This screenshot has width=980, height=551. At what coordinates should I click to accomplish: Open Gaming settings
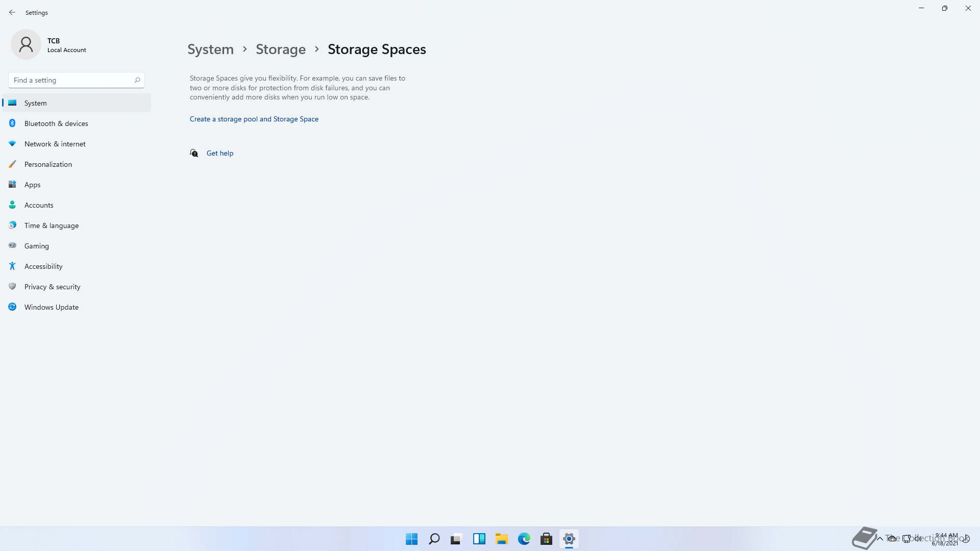coord(77,246)
